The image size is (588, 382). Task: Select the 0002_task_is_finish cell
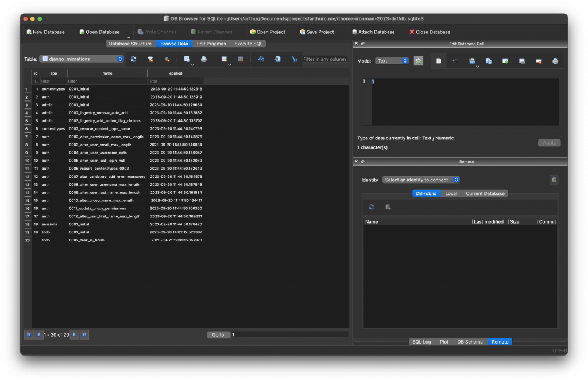pos(107,240)
